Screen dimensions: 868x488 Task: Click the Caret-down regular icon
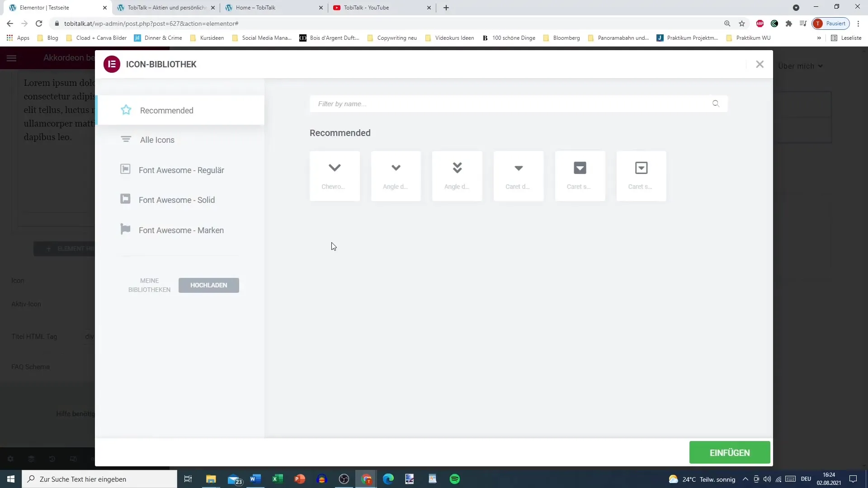[x=519, y=173]
